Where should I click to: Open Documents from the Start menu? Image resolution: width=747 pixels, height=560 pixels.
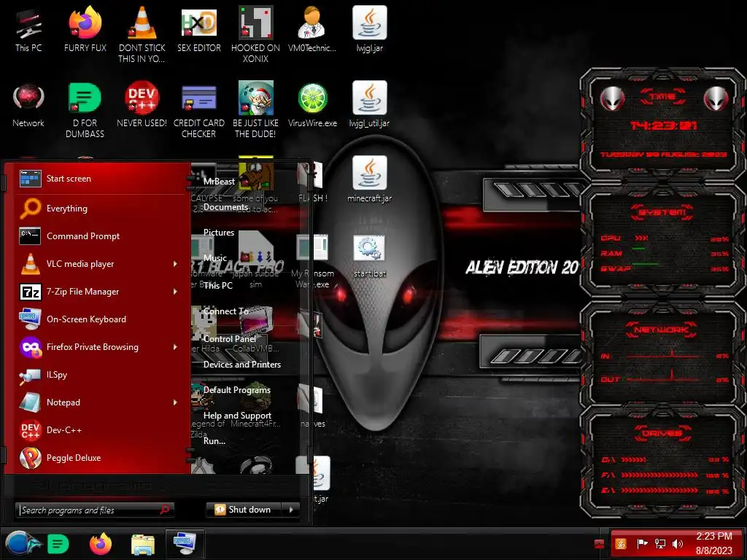point(226,207)
